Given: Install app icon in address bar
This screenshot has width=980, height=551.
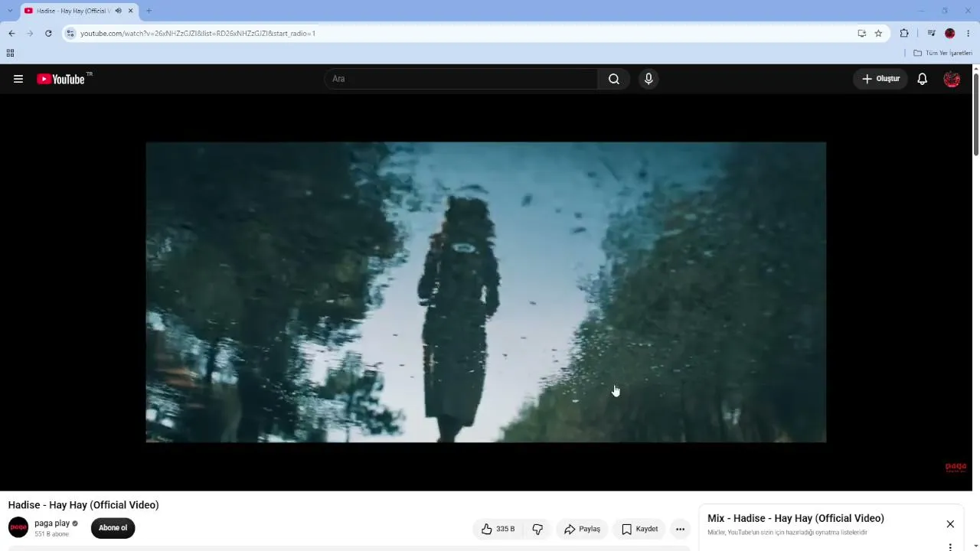Looking at the screenshot, I should coord(861,33).
